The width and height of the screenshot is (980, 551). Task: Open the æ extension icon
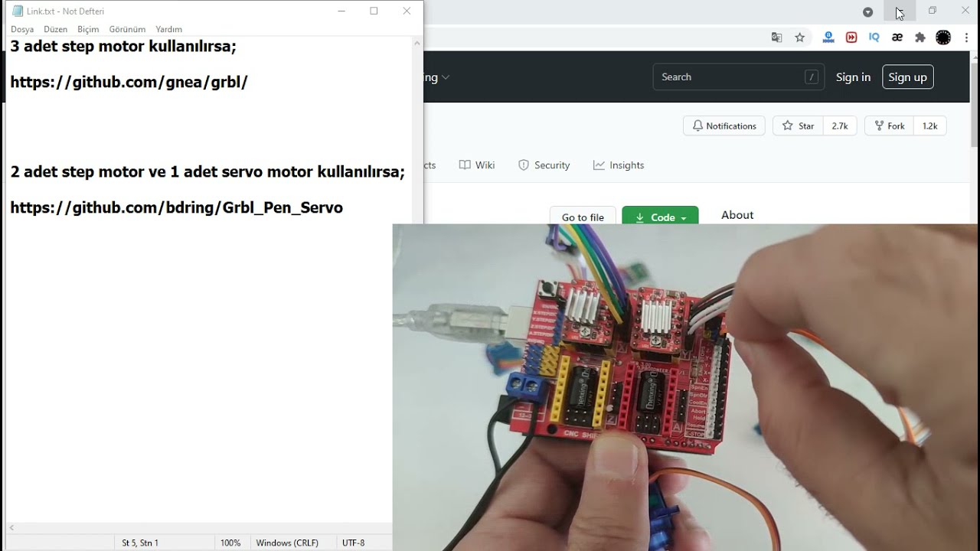[x=897, y=37]
